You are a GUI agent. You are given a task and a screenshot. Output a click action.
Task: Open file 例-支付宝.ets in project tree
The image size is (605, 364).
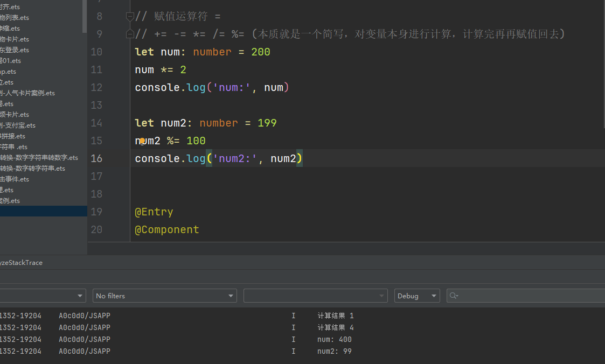[18, 125]
